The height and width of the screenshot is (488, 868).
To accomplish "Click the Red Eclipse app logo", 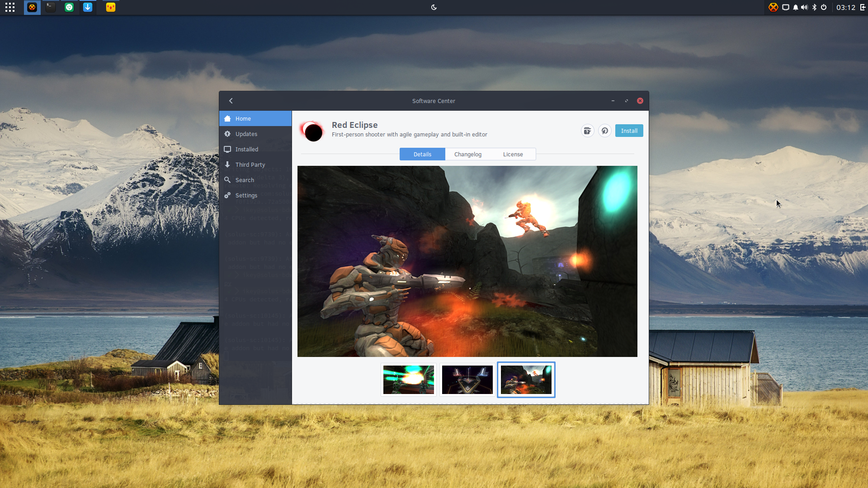I will tap(312, 131).
